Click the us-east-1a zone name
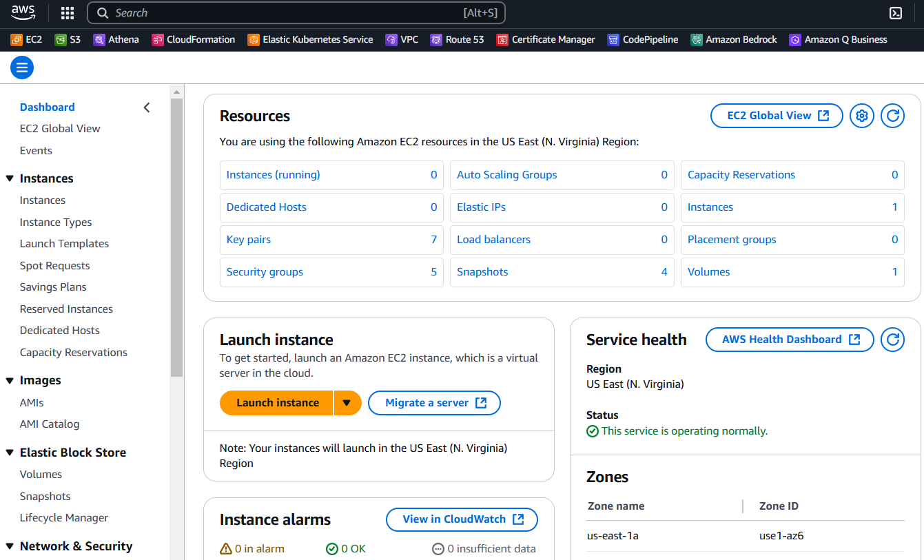This screenshot has height=560, width=924. 613,536
